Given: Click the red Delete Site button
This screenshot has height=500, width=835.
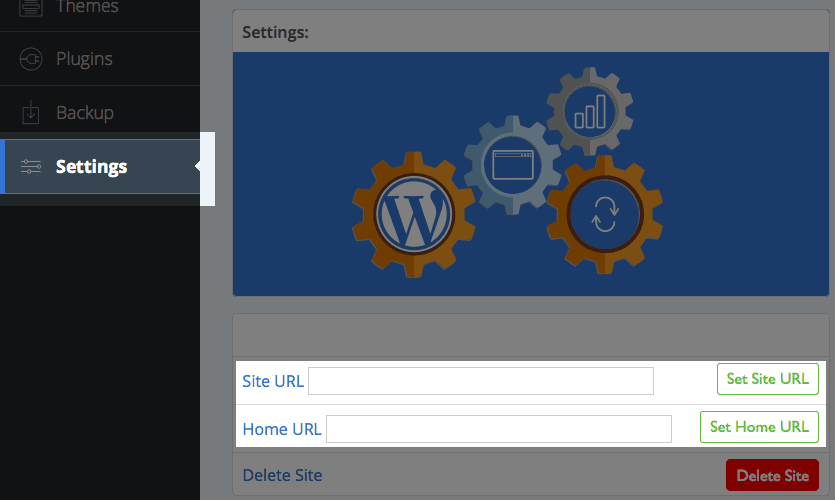Looking at the screenshot, I should pos(772,475).
